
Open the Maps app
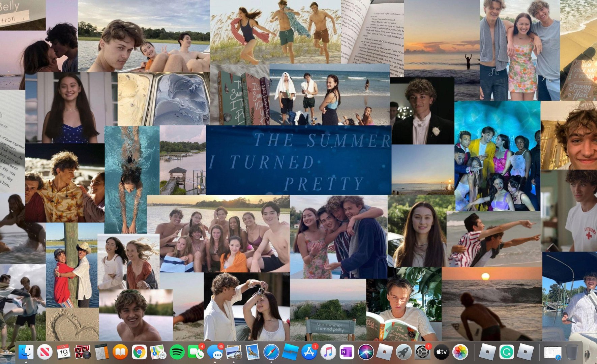coord(158,353)
